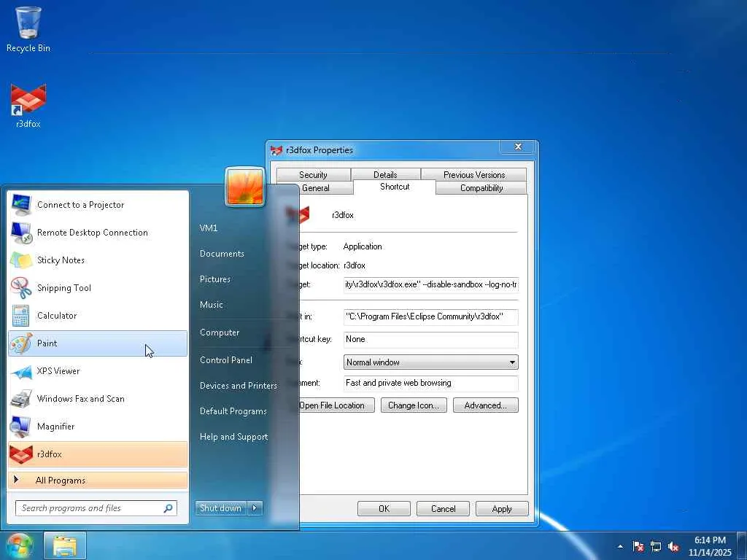Start the Snipping Tool
This screenshot has height=560, width=747.
(98, 287)
